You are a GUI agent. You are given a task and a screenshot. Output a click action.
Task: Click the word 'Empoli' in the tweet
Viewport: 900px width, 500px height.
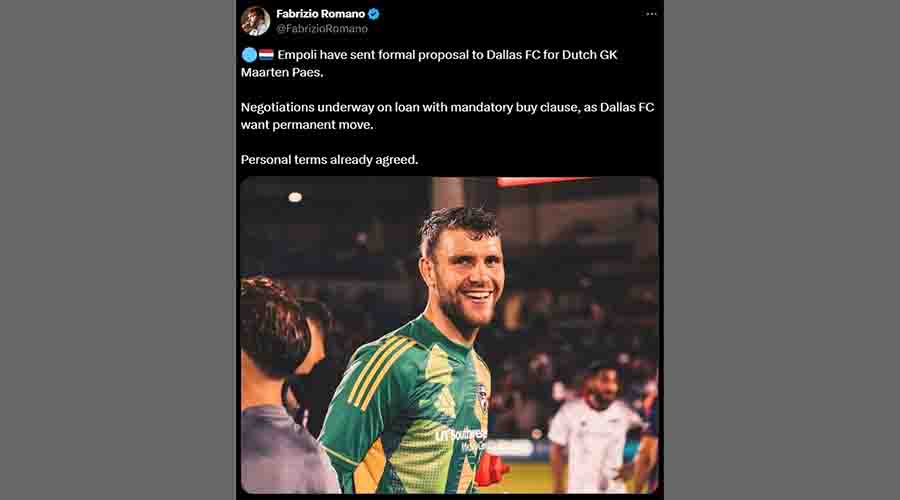(301, 55)
